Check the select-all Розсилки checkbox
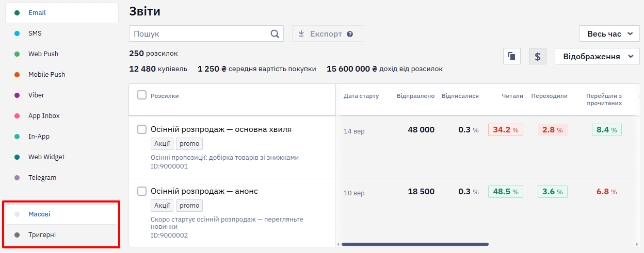Viewport: 644px width, 253px height. [x=142, y=95]
